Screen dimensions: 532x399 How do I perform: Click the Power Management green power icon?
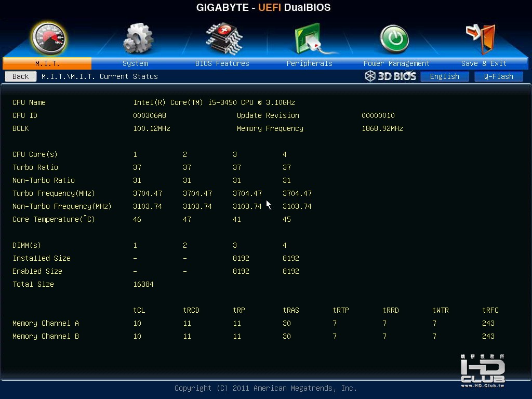pos(394,38)
